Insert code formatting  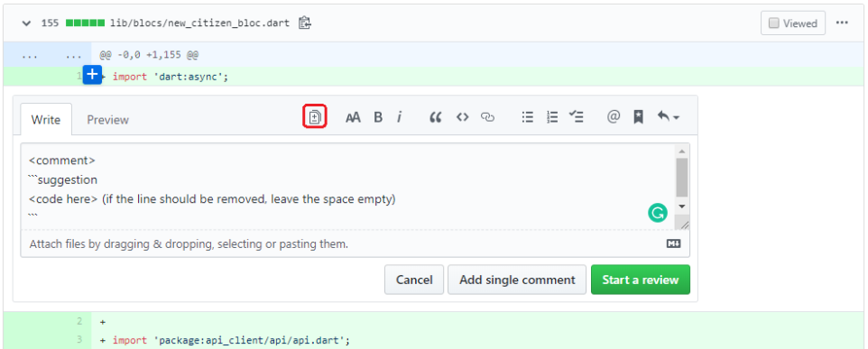(x=462, y=117)
